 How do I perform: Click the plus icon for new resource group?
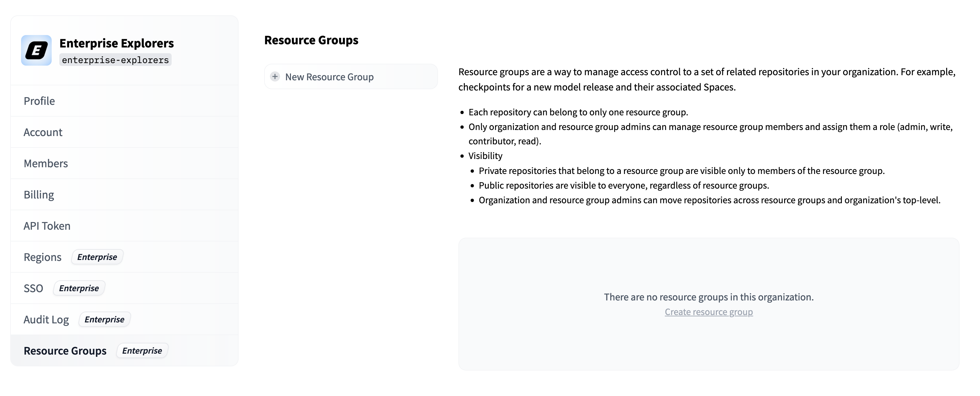[275, 76]
